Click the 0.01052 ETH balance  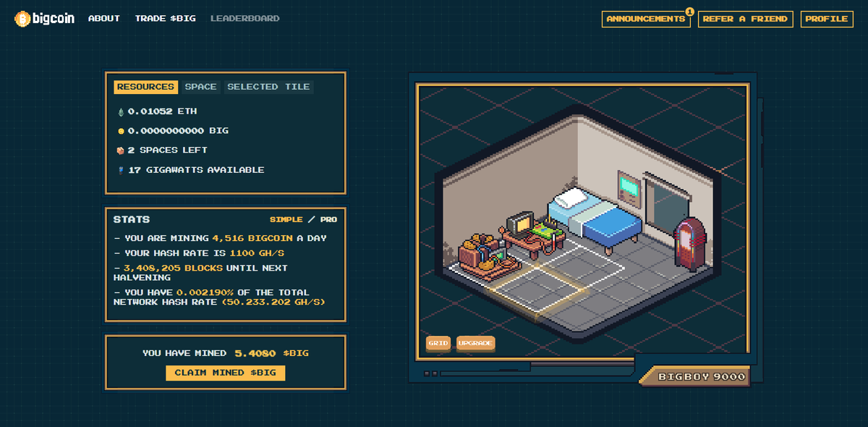[x=163, y=111]
